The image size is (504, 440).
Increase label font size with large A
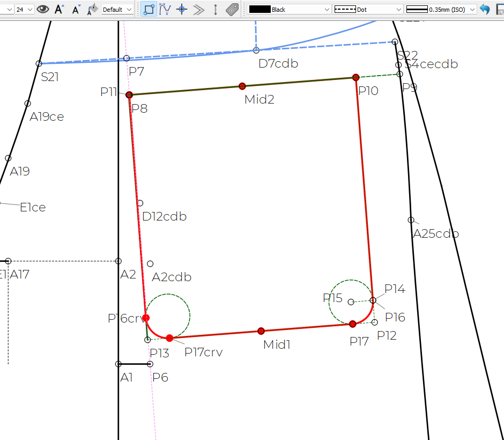[60, 9]
